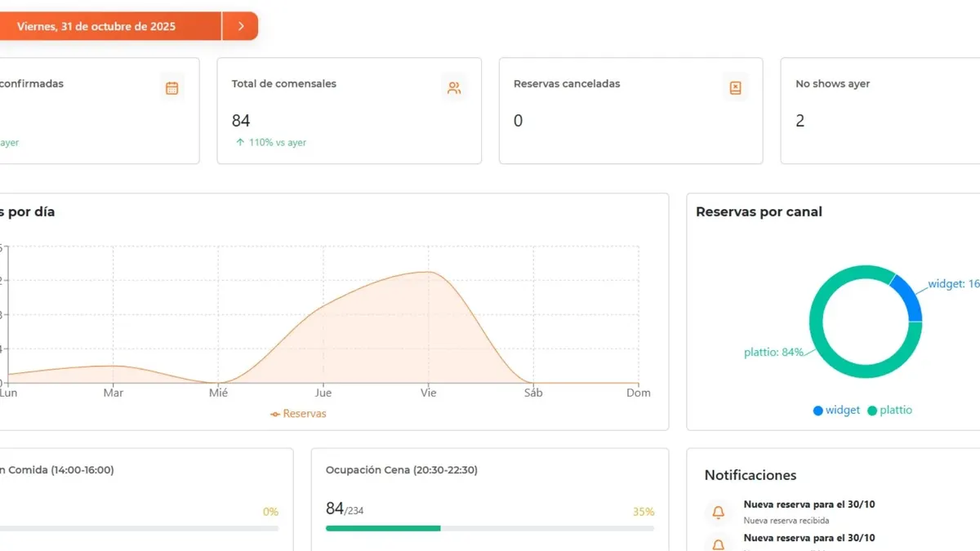Toggle widget series in channel legend

(836, 411)
